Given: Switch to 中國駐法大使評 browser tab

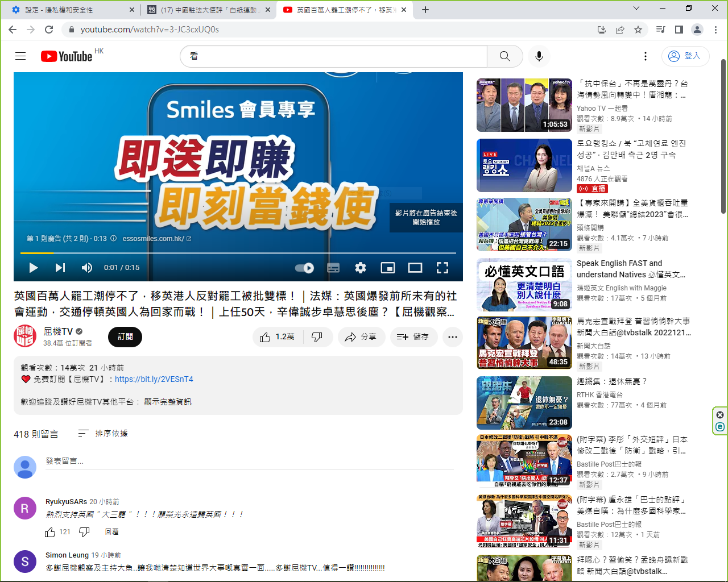Looking at the screenshot, I should pyautogui.click(x=208, y=10).
